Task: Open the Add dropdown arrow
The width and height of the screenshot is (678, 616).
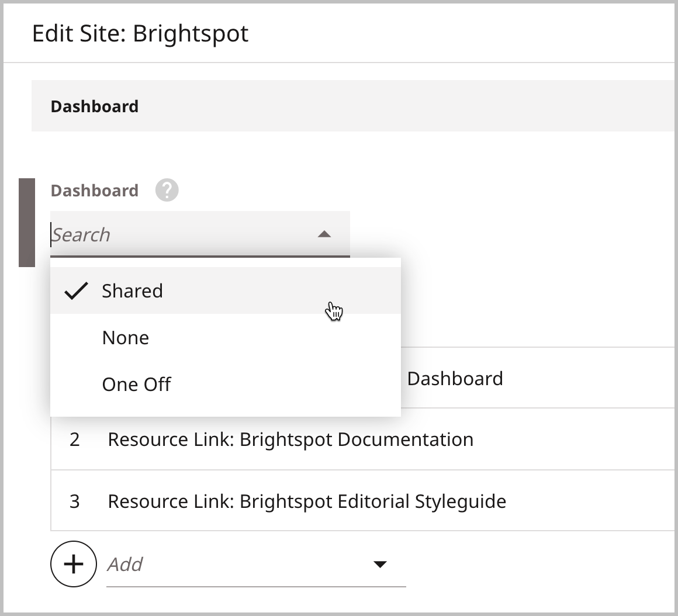Action: click(380, 564)
